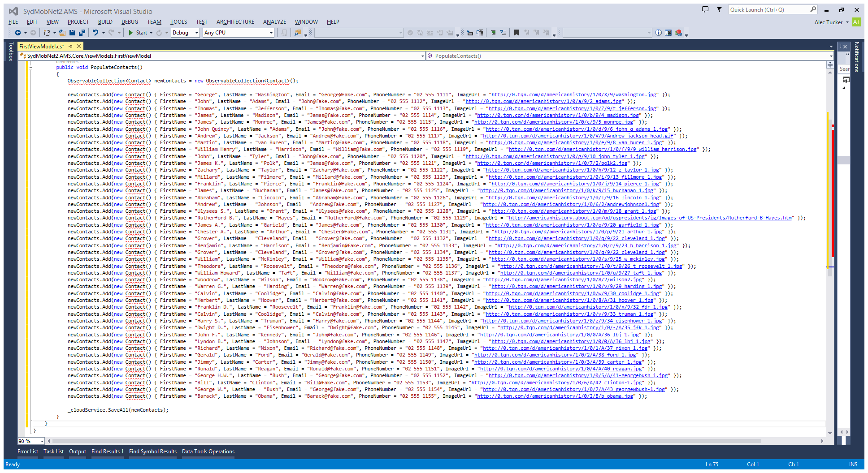Close the FirstViewModel.cs tab
Viewport: 868px width, 473px height.
(79, 46)
